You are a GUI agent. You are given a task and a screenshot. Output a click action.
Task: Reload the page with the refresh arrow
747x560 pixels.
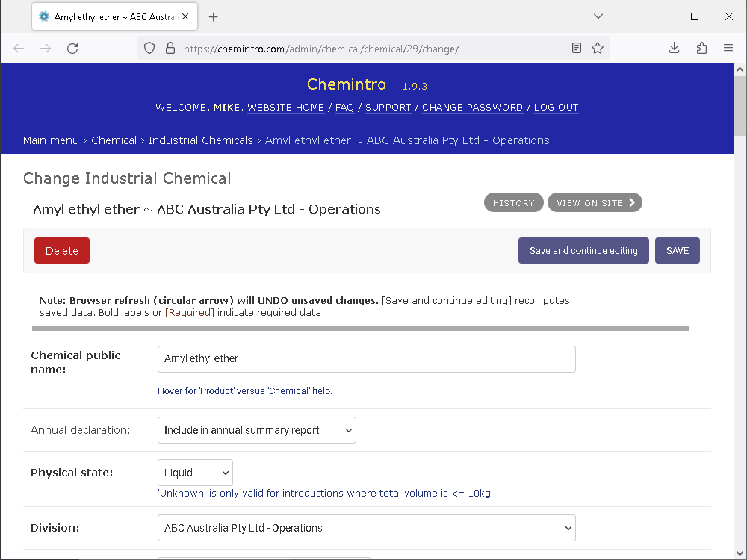tap(72, 48)
